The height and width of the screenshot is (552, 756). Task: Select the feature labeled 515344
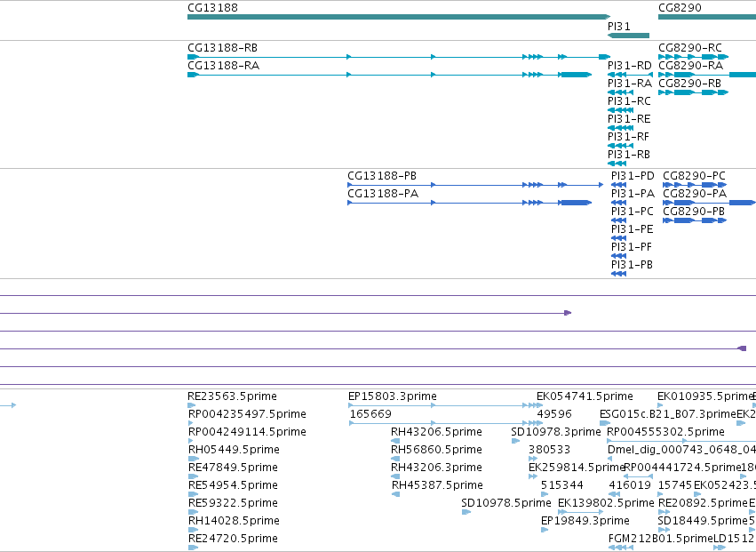click(561, 486)
